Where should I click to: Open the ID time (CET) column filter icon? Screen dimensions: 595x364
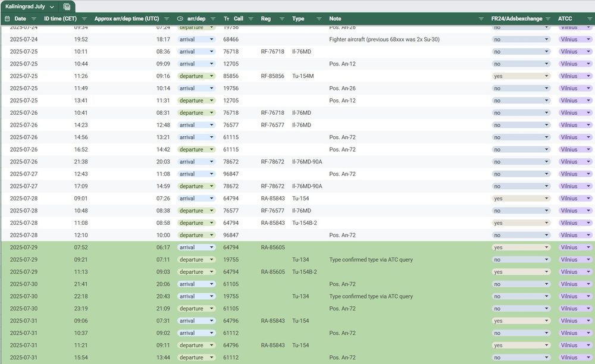[84, 18]
